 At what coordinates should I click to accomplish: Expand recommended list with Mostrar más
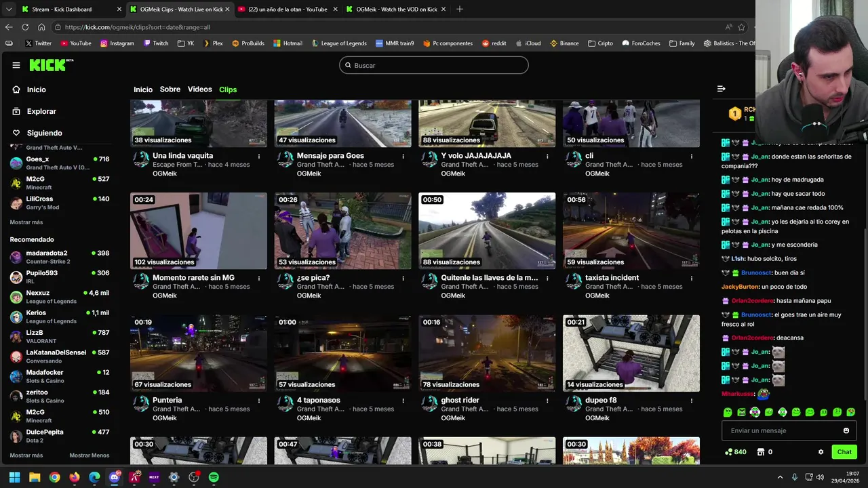pos(26,455)
